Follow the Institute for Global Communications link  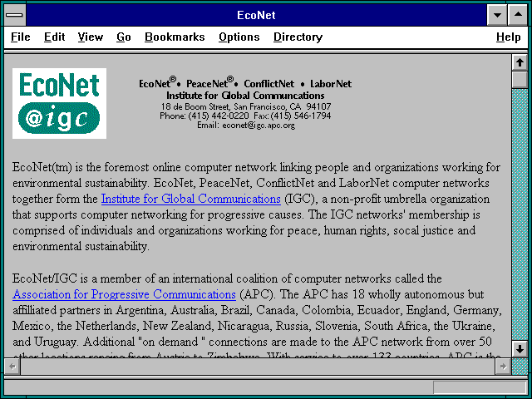click(191, 199)
